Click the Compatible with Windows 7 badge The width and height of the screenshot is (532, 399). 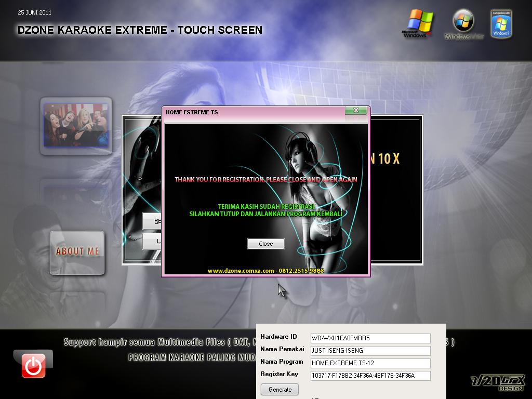(x=500, y=23)
